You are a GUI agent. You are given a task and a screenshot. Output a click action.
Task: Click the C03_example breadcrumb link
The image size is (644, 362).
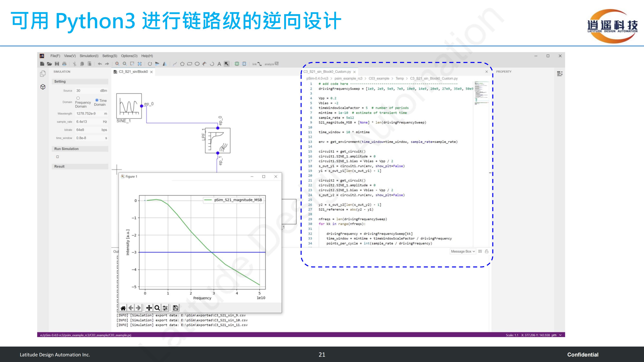coord(379,79)
